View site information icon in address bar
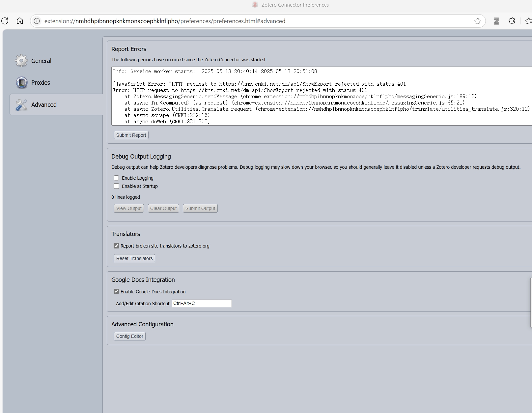Image resolution: width=532 pixels, height=413 pixels. 37,21
